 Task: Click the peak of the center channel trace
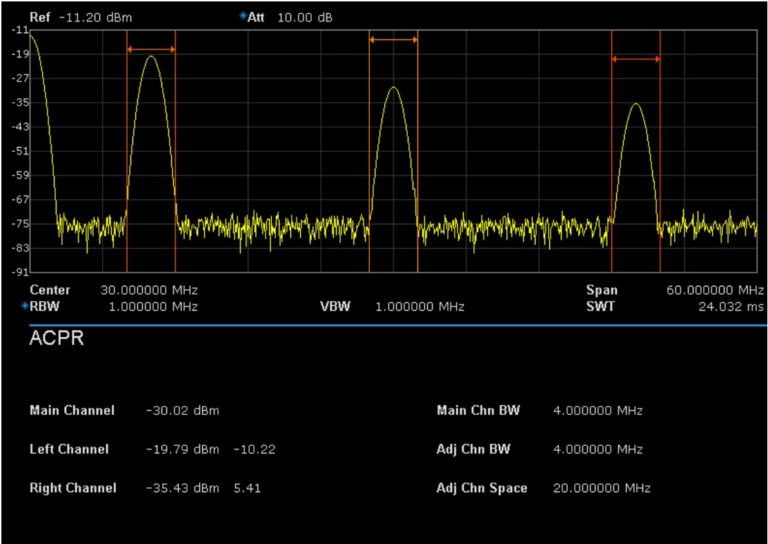tap(394, 87)
